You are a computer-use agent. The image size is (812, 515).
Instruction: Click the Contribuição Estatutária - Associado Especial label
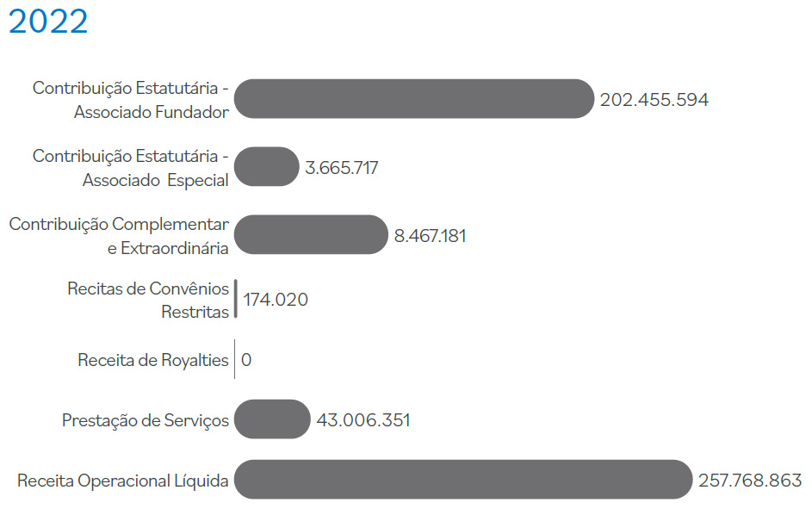pos(131,167)
